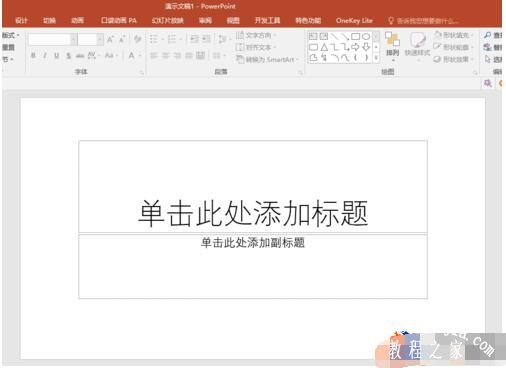This screenshot has height=368, width=506.
Task: Select the Curve shape in gallery
Action: click(345, 58)
